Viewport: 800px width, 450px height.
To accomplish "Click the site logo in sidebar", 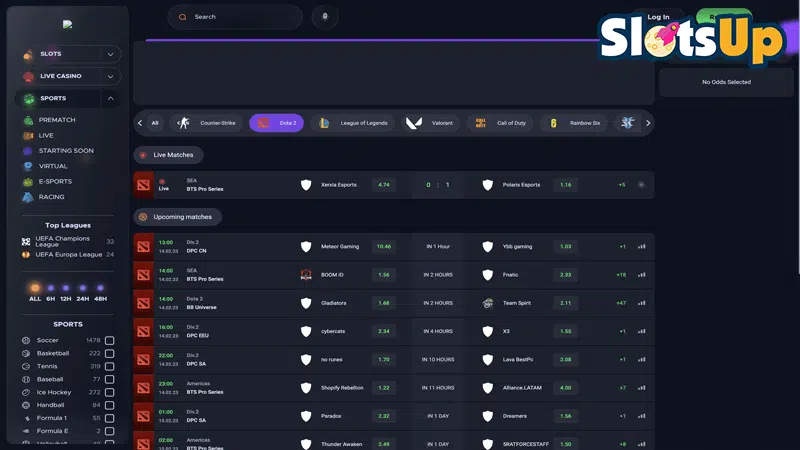I will point(67,24).
